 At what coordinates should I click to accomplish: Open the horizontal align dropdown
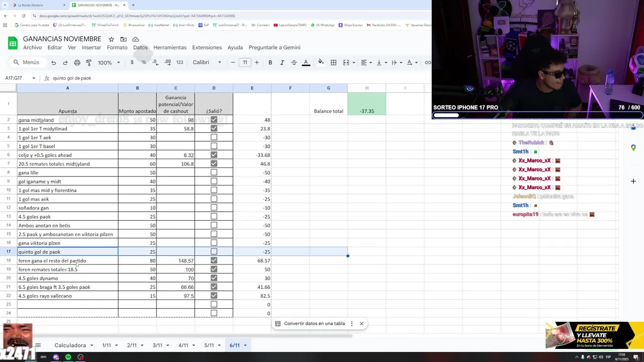point(366,62)
